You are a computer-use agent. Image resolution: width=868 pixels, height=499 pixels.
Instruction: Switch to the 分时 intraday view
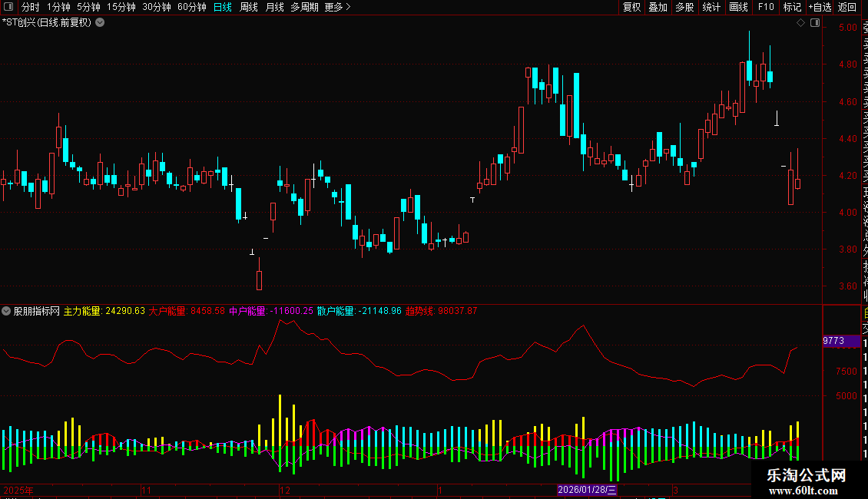coord(31,7)
